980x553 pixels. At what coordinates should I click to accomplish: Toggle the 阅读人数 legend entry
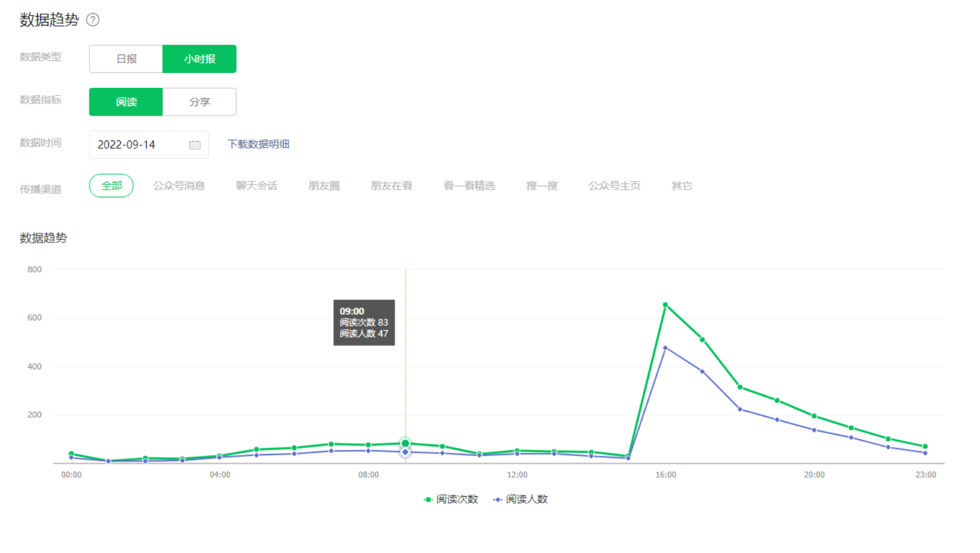pos(520,500)
